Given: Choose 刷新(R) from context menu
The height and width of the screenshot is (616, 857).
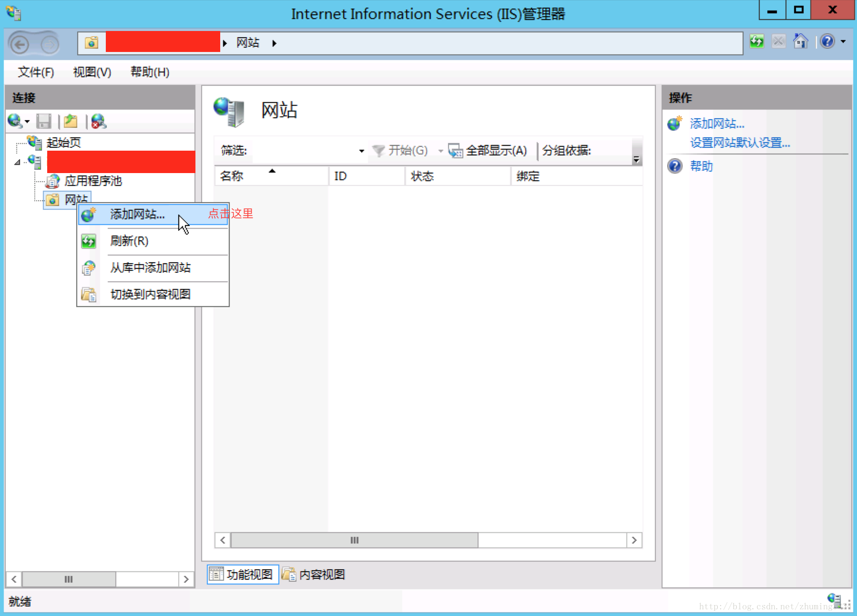Looking at the screenshot, I should [x=153, y=241].
